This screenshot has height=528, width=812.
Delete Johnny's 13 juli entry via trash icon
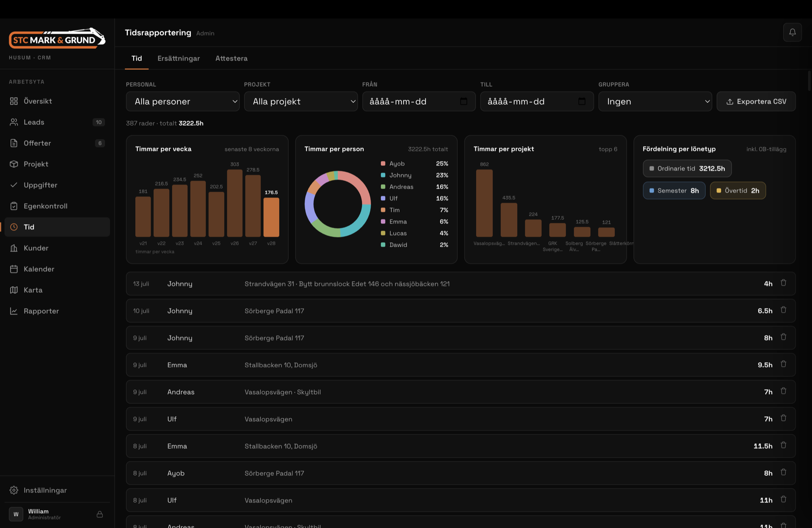[x=784, y=283]
